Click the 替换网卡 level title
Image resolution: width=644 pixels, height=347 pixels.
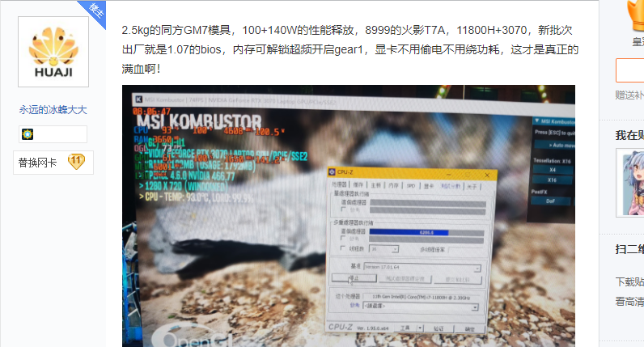37,163
